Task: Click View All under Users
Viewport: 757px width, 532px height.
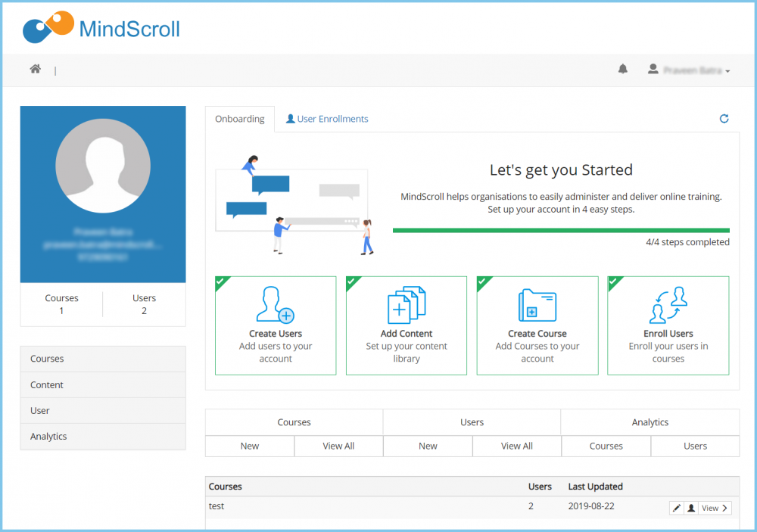Action: (516, 446)
